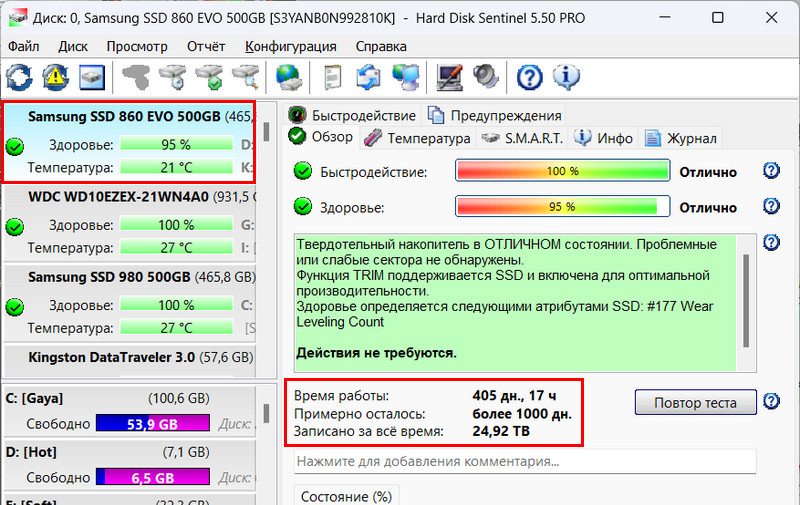Click the greyed-out disks group toolbar icon
The image size is (800, 505).
point(136,78)
